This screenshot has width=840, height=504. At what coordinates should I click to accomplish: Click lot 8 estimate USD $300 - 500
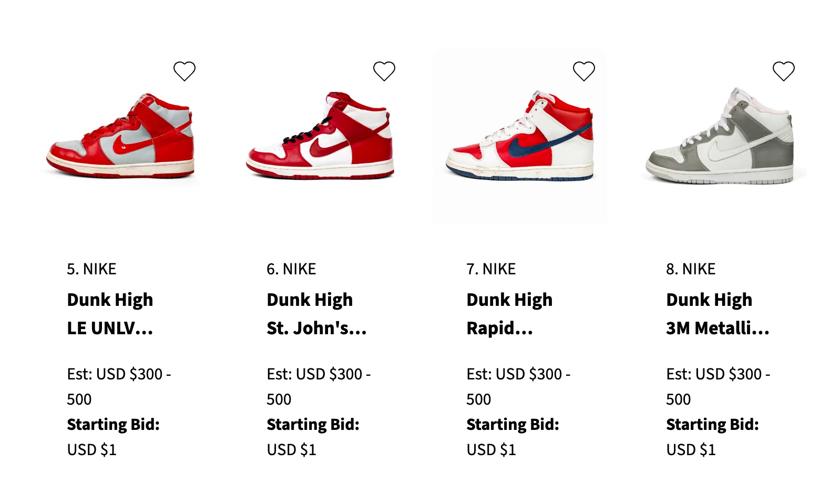718,386
